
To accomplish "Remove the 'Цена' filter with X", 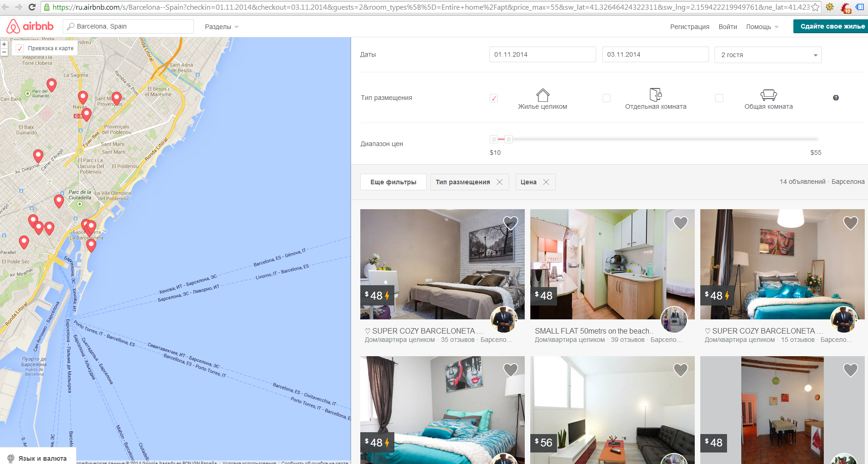I will point(546,182).
